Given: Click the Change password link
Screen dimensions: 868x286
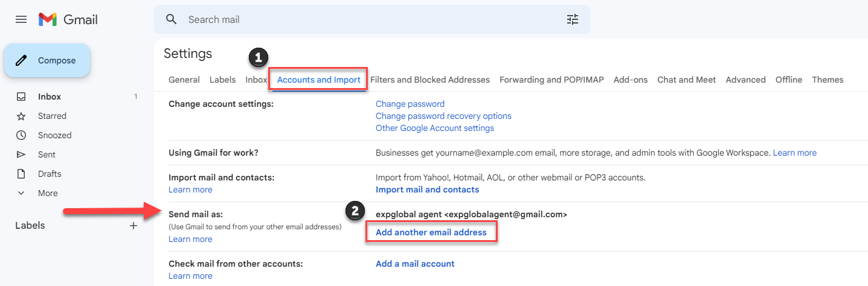Looking at the screenshot, I should coord(410,104).
